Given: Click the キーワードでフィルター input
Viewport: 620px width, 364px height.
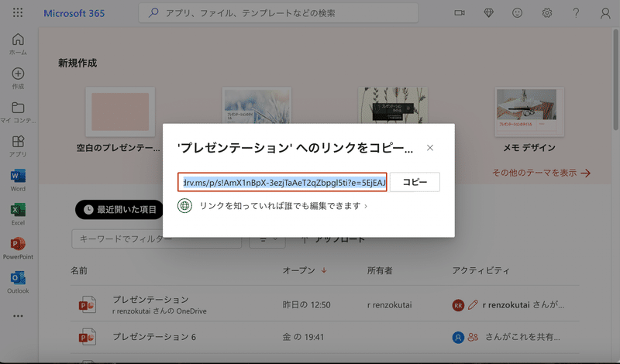Looking at the screenshot, I should pyautogui.click(x=157, y=239).
